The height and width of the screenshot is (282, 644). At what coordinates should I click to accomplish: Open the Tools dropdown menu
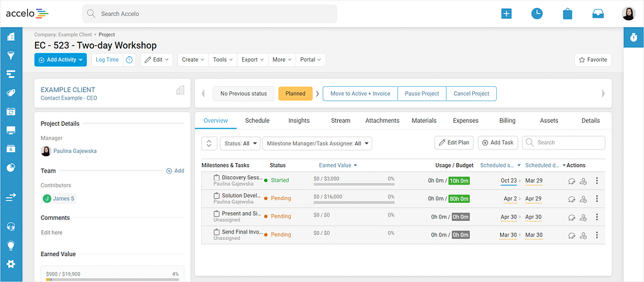click(223, 60)
